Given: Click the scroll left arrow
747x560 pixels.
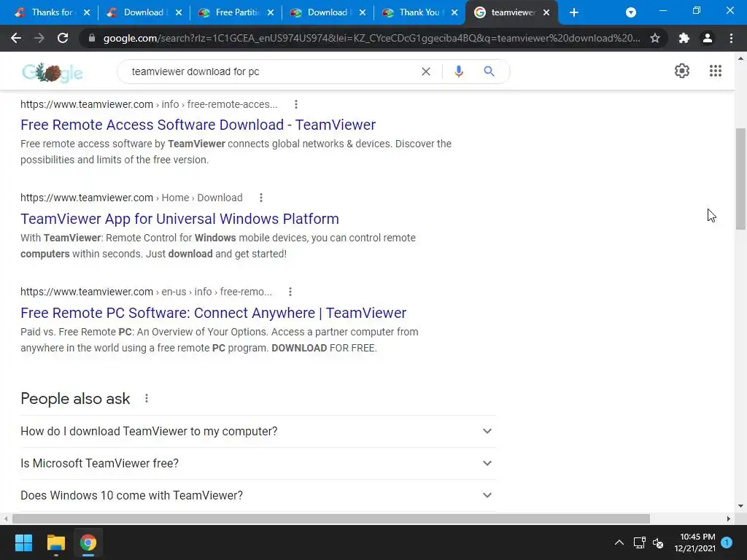Looking at the screenshot, I should click(x=5, y=518).
